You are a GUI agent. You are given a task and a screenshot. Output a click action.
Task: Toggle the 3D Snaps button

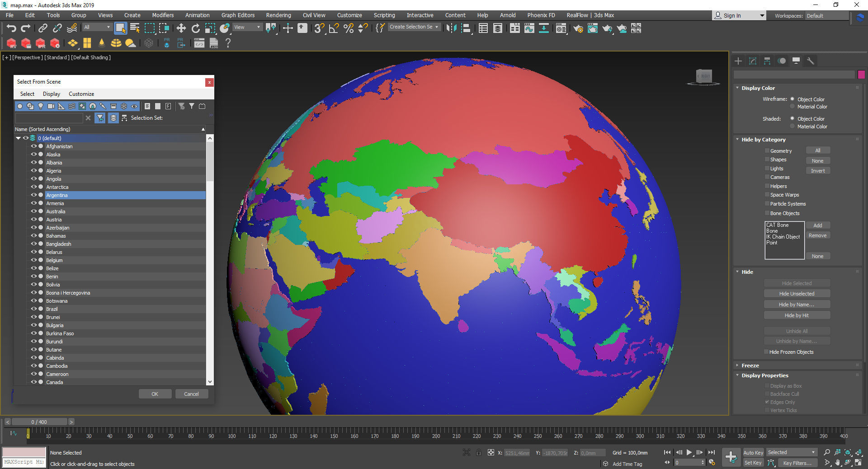pyautogui.click(x=319, y=28)
